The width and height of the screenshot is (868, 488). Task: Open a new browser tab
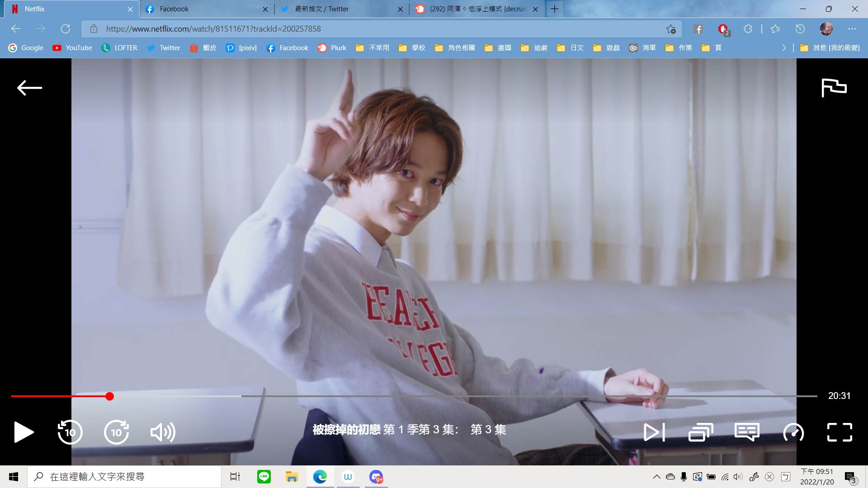pos(555,9)
